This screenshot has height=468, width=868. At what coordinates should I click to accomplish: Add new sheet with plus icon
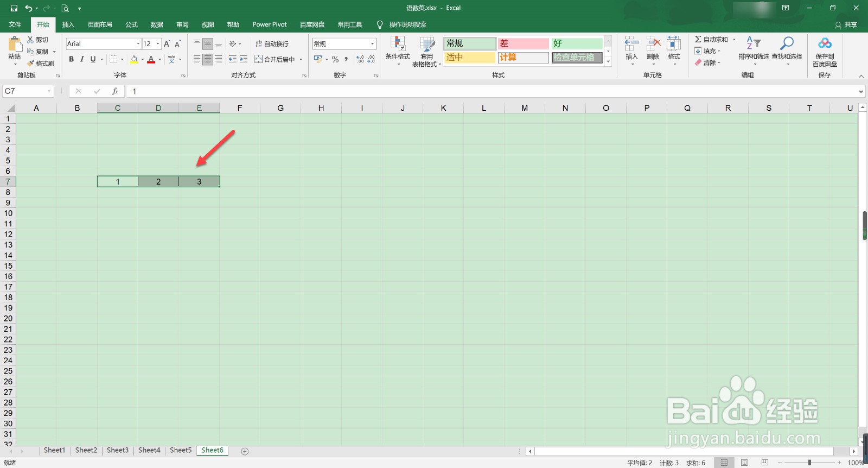[x=245, y=451]
